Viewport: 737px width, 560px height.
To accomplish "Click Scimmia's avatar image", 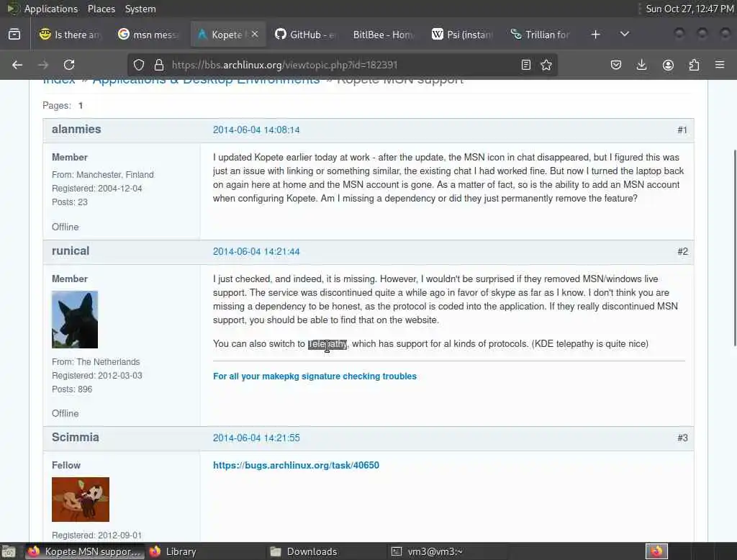I will pos(81,500).
